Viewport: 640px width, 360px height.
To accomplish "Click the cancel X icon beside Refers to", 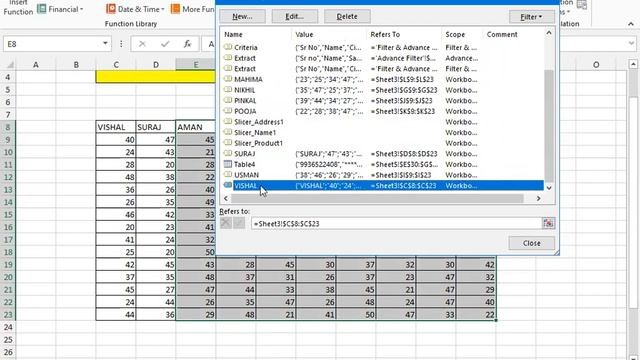I will [226, 223].
